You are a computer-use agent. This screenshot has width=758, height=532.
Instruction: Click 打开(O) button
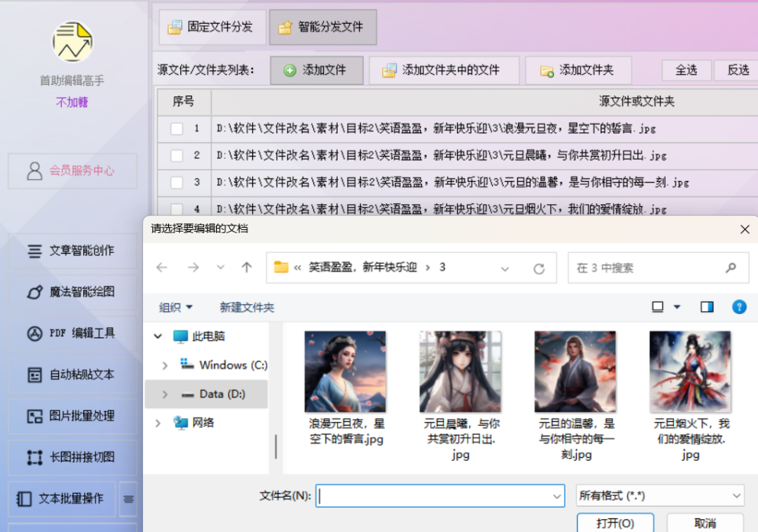(615, 524)
